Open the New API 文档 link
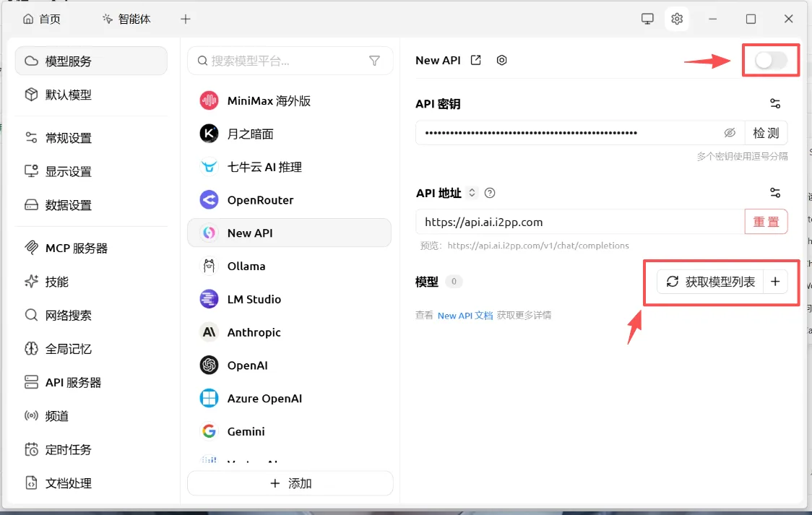Screen dimensions: 812x515 [465, 315]
